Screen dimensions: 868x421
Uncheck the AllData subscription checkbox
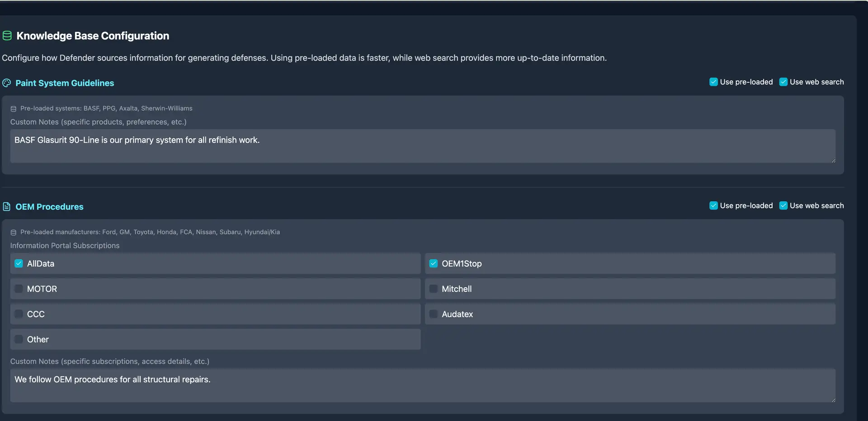[x=19, y=263]
